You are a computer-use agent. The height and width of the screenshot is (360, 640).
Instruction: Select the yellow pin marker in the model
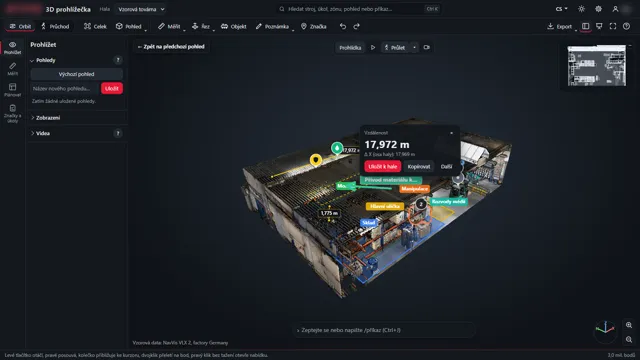coord(316,160)
